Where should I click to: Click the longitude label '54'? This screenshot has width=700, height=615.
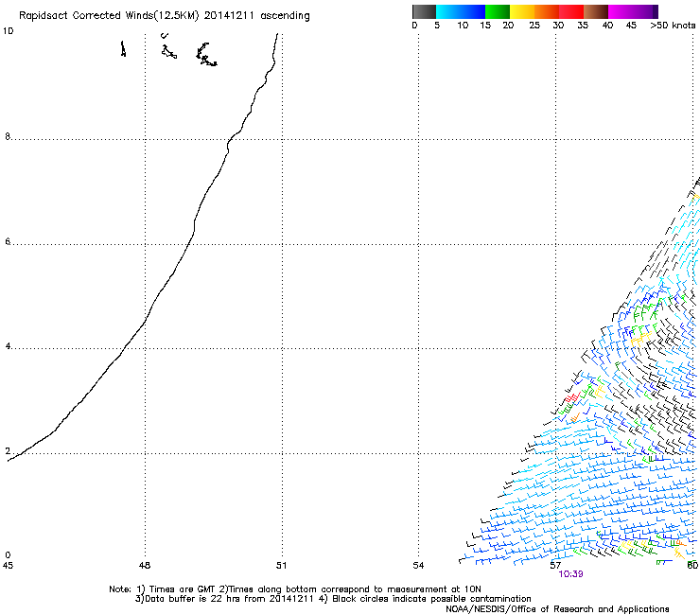click(418, 566)
